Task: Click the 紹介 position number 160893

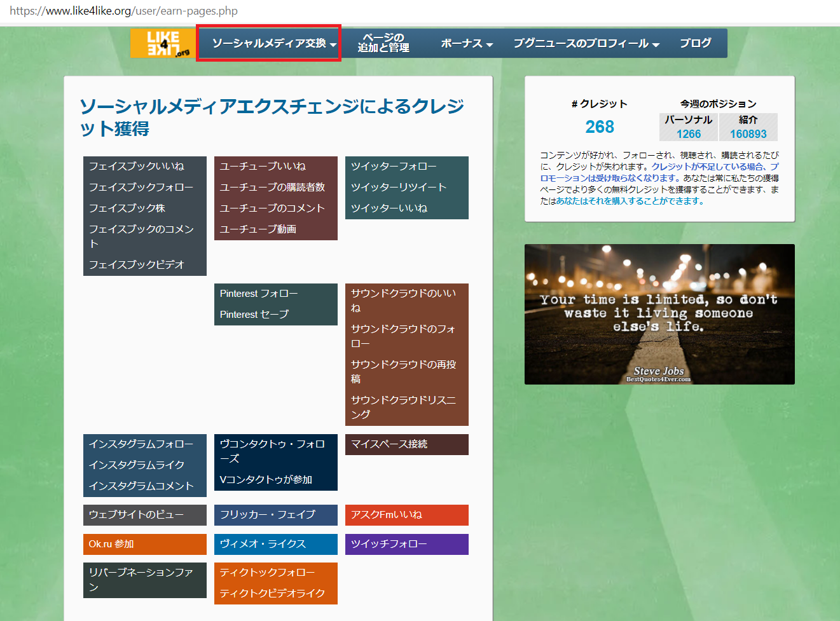Action: tap(748, 134)
